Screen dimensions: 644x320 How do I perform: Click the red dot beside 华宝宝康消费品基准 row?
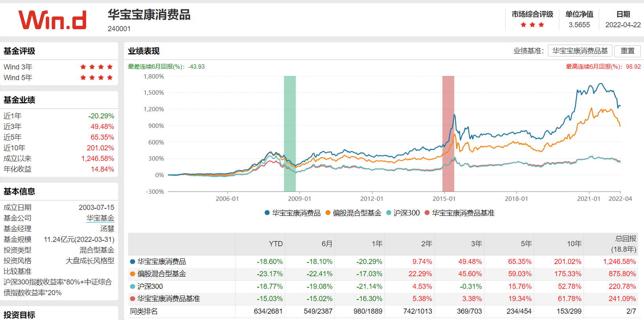[x=132, y=299]
